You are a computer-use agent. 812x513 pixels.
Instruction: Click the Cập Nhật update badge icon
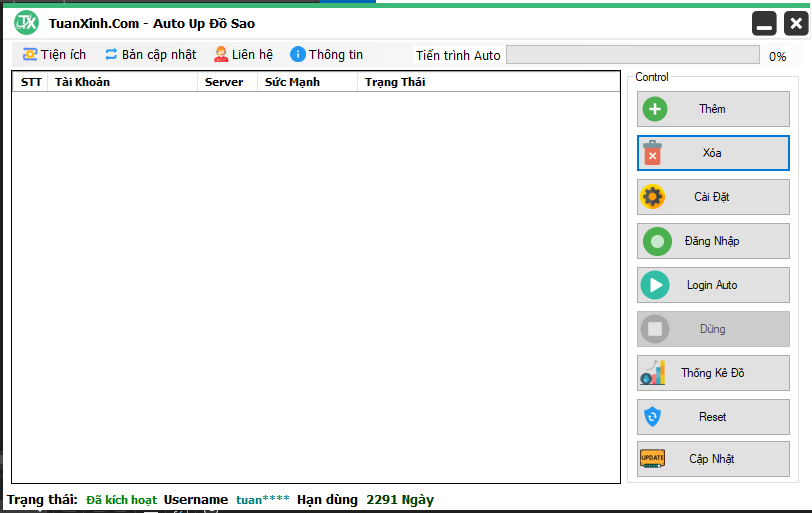[653, 459]
